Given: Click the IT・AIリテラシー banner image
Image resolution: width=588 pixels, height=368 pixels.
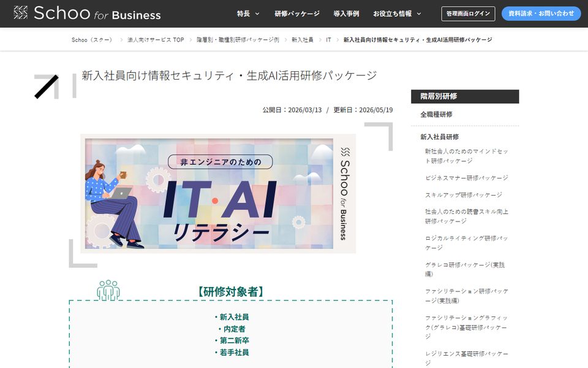Looking at the screenshot, I should point(218,194).
